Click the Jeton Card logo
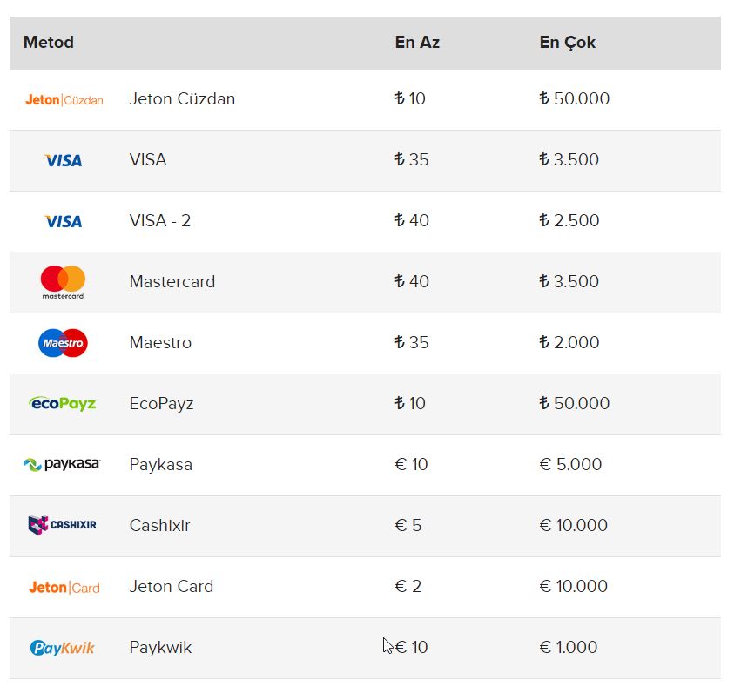Image resolution: width=748 pixels, height=700 pixels. [64, 587]
